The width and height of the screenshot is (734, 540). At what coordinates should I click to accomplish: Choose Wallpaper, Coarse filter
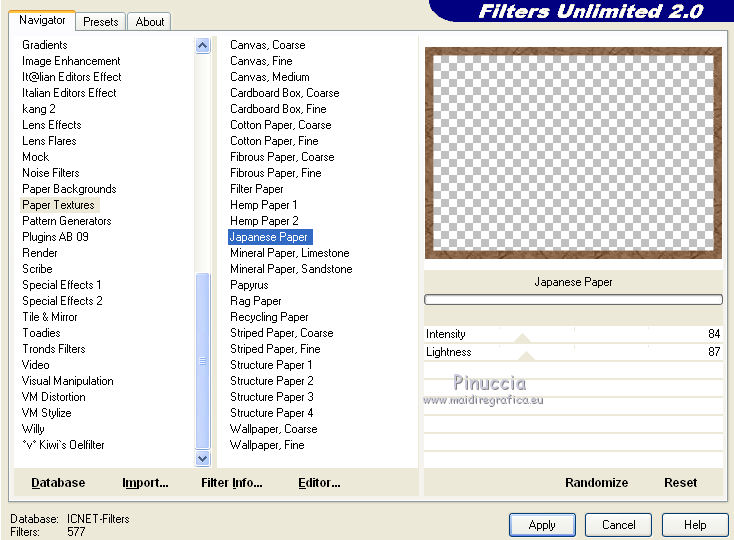(274, 429)
